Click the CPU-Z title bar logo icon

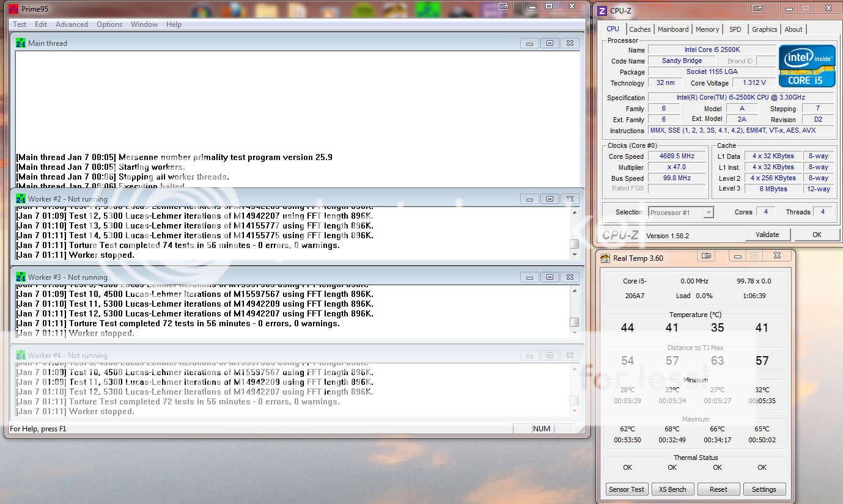click(602, 10)
